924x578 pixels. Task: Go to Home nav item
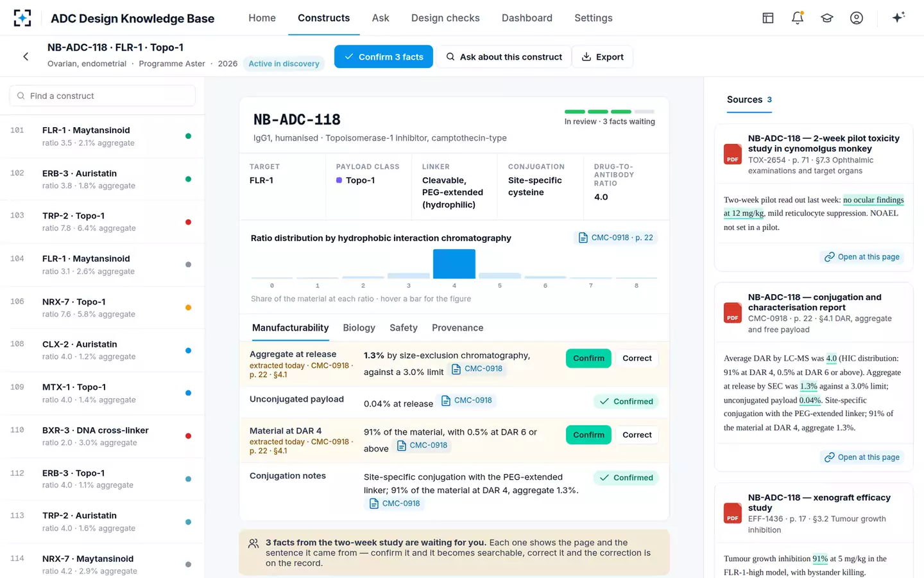tap(262, 18)
